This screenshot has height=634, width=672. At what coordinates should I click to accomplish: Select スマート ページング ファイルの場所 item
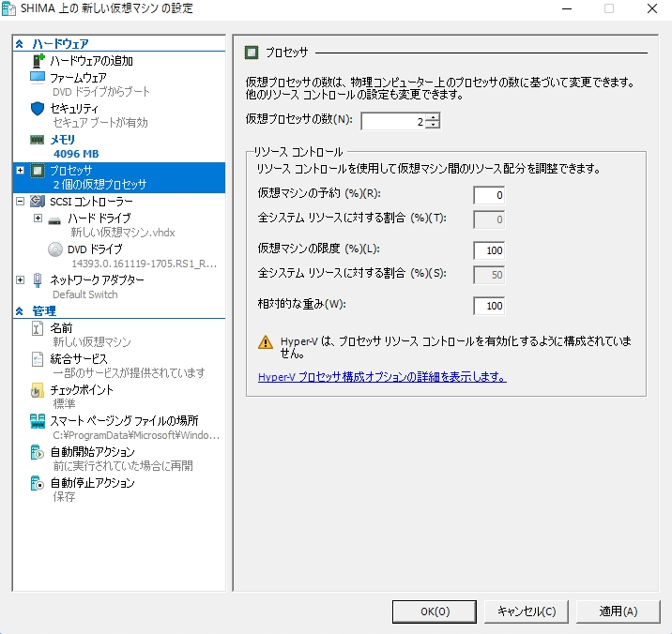point(124,421)
